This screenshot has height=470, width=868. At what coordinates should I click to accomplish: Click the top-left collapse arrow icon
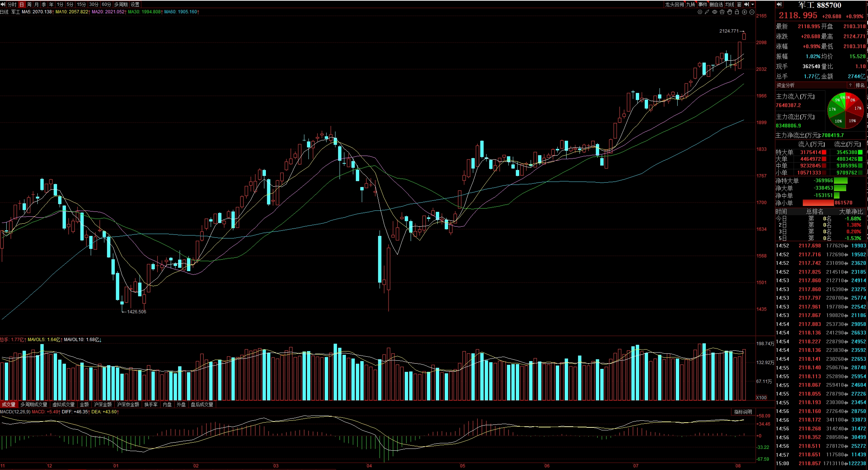click(3, 4)
